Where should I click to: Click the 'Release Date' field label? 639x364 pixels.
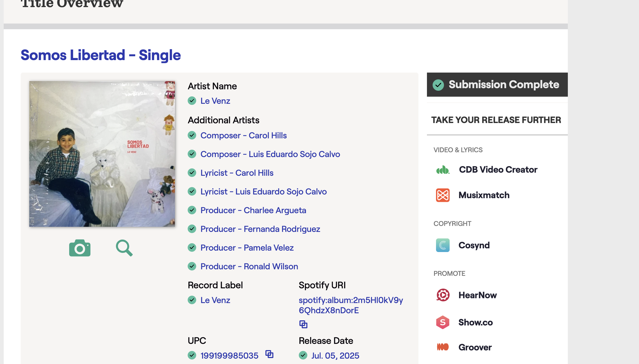point(326,341)
